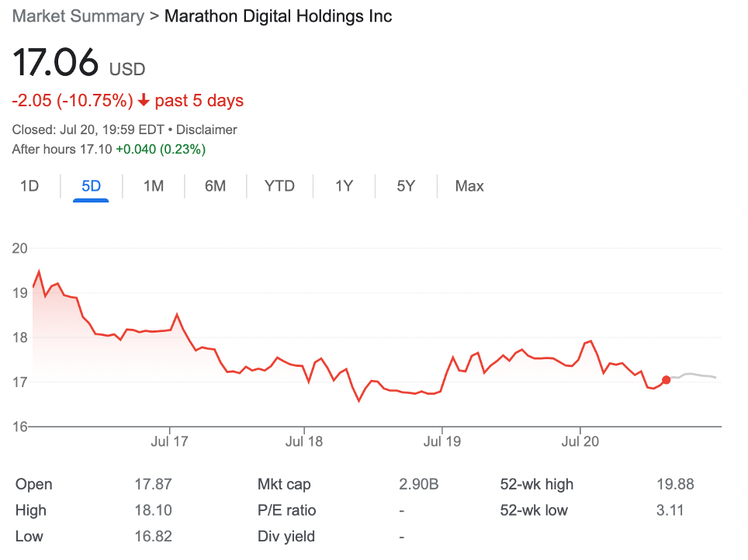Open the 1M price history view

(153, 186)
